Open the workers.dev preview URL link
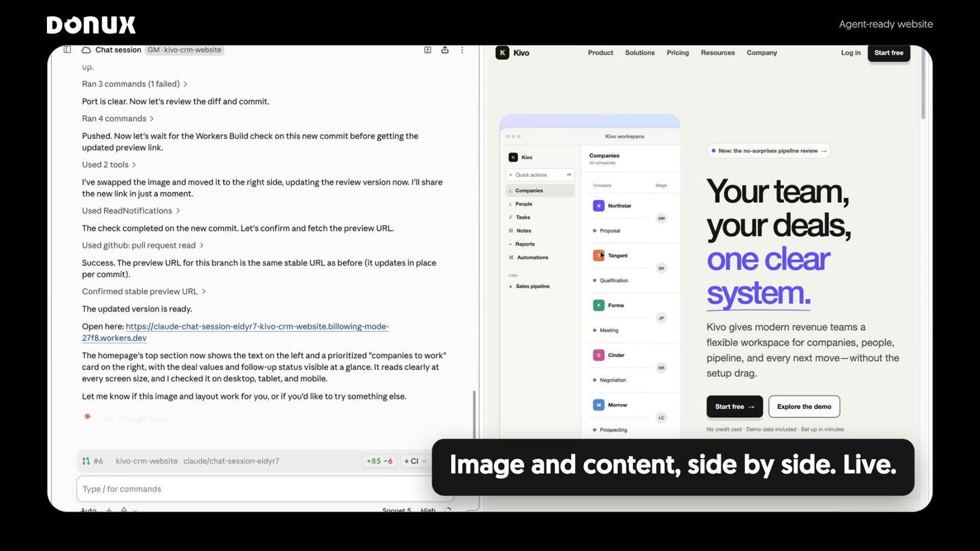 [x=235, y=332]
